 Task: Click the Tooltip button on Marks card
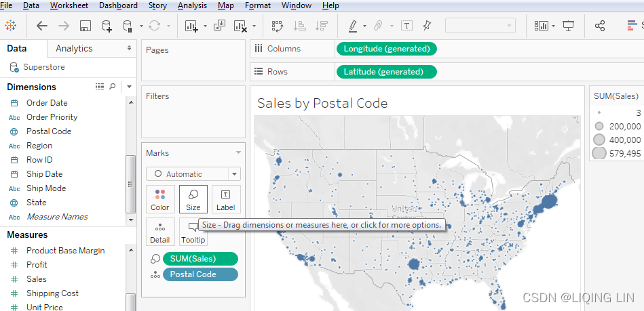pyautogui.click(x=193, y=232)
